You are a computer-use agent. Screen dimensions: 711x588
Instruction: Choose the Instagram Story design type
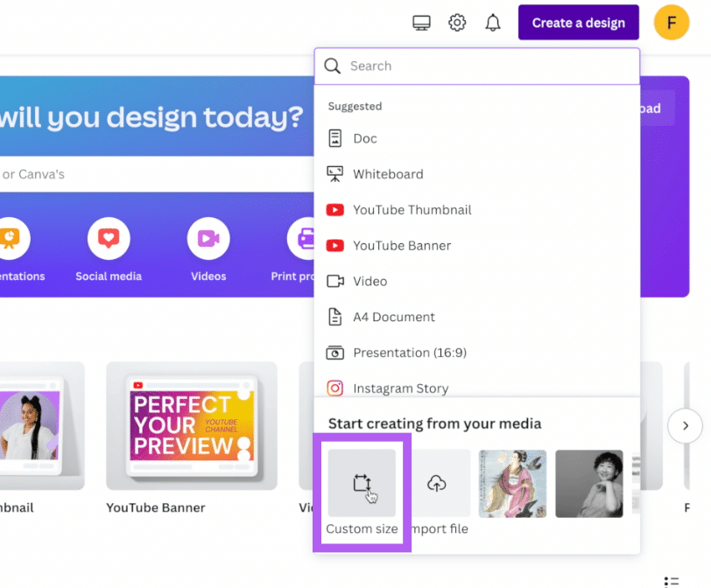[335, 388]
